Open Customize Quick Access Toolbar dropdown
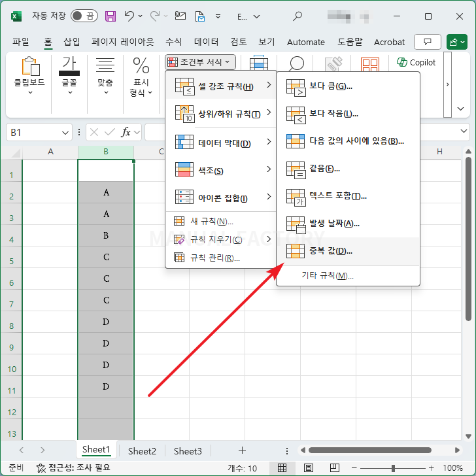 pos(218,16)
